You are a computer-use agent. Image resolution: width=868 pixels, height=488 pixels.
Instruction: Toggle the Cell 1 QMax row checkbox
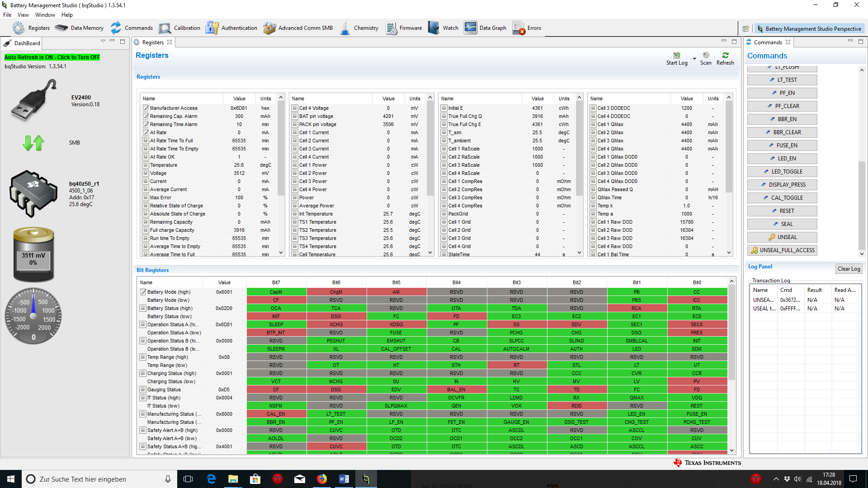click(593, 124)
